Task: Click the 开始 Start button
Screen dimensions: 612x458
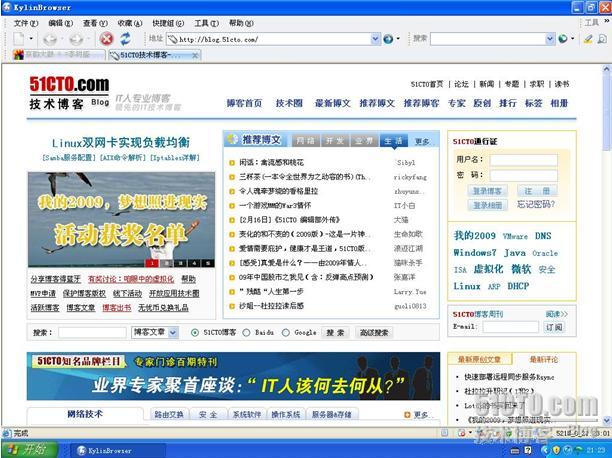Action: [x=29, y=450]
